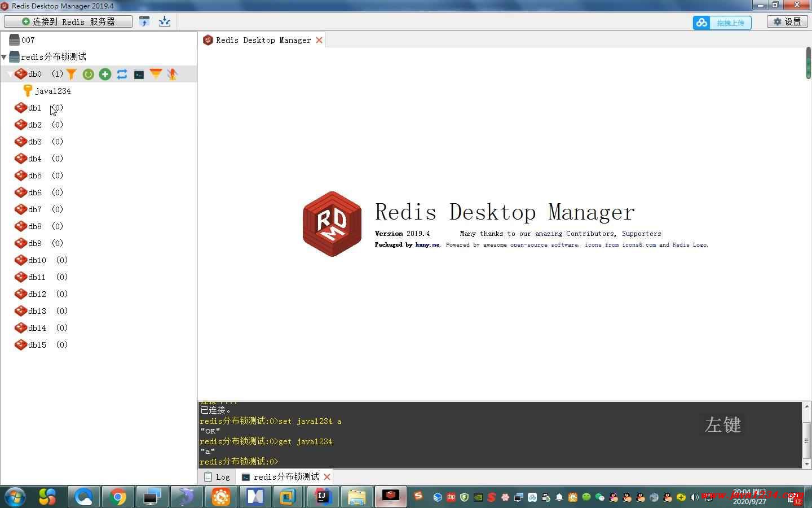
Task: Open the Windows Start button
Action: [15, 497]
